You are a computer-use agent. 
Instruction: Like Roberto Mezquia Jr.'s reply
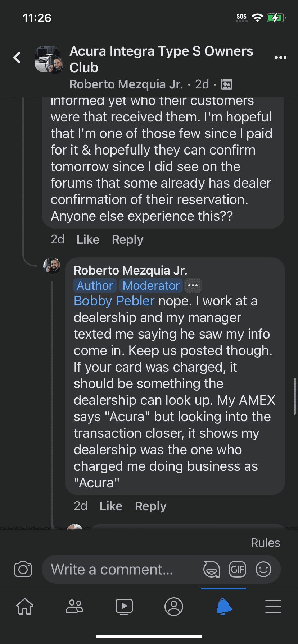click(x=111, y=506)
